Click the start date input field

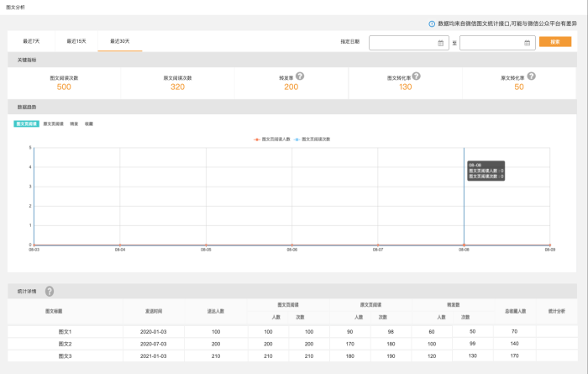pyautogui.click(x=402, y=42)
